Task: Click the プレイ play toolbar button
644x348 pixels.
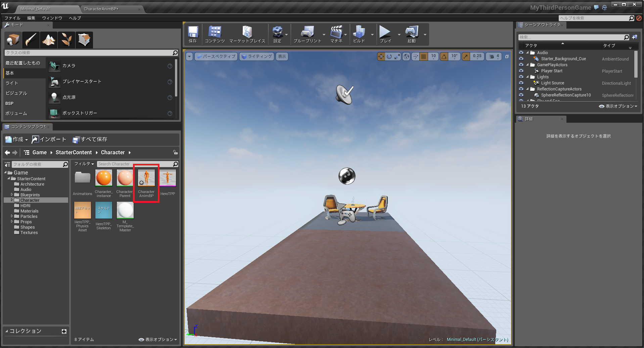Action: click(385, 34)
